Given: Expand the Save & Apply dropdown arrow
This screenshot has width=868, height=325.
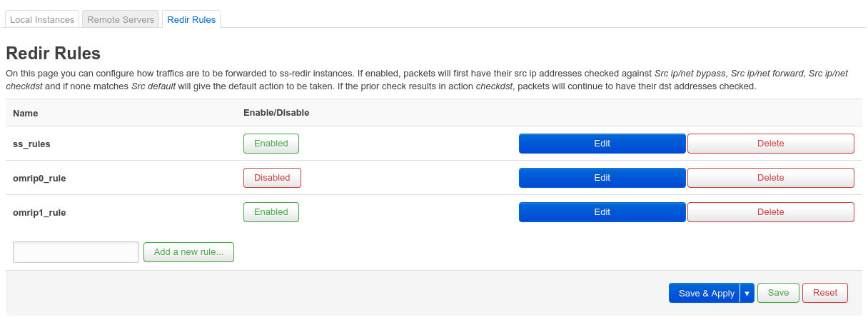Looking at the screenshot, I should click(747, 293).
